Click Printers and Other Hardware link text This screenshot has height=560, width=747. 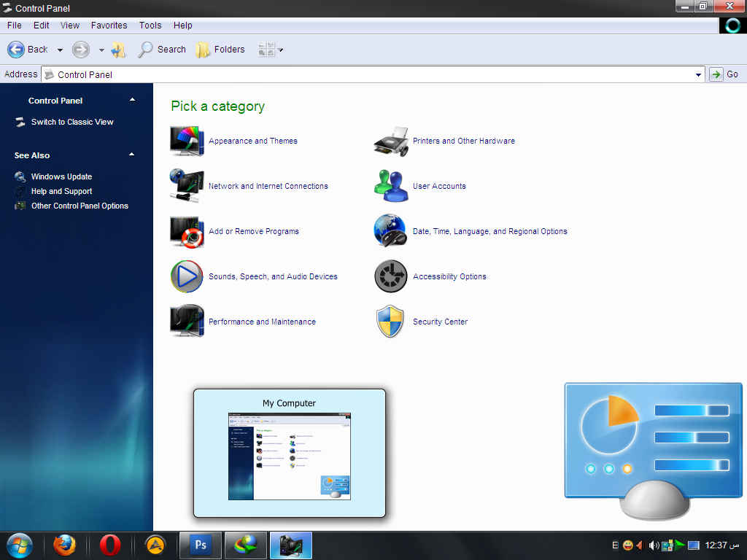click(464, 141)
